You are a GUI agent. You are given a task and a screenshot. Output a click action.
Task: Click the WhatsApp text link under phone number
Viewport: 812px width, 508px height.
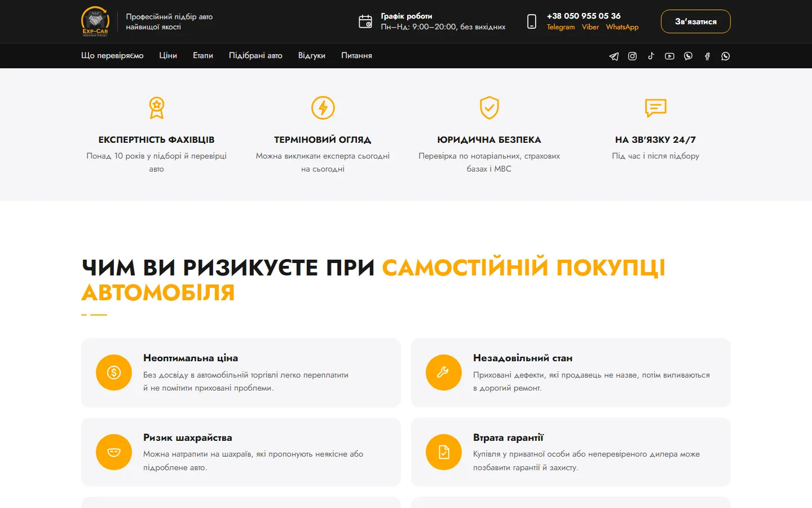pos(623,27)
